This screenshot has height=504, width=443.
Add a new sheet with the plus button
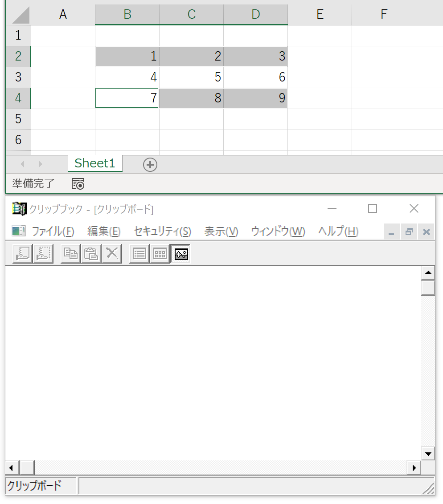pyautogui.click(x=150, y=165)
